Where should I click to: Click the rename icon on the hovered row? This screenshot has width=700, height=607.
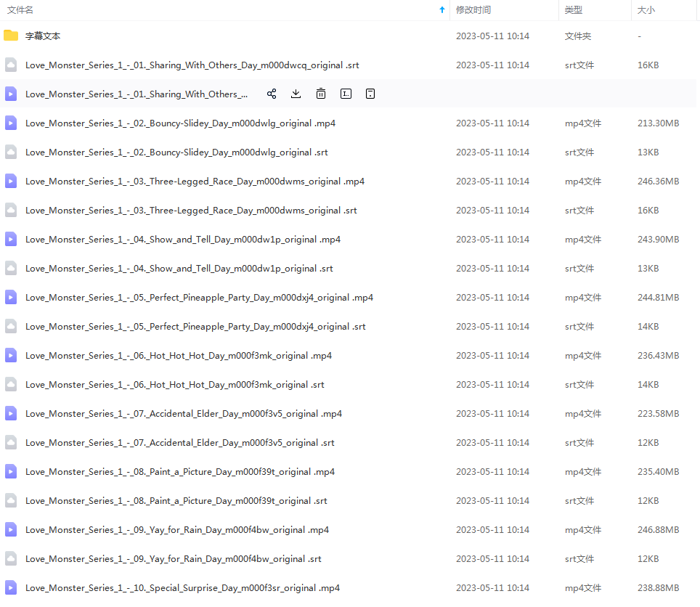pos(346,94)
